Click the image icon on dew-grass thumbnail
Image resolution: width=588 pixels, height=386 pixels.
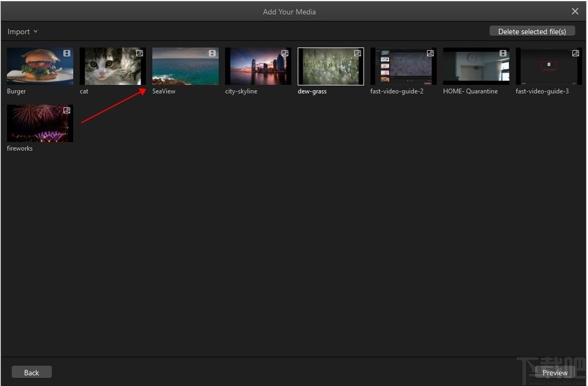pyautogui.click(x=358, y=53)
